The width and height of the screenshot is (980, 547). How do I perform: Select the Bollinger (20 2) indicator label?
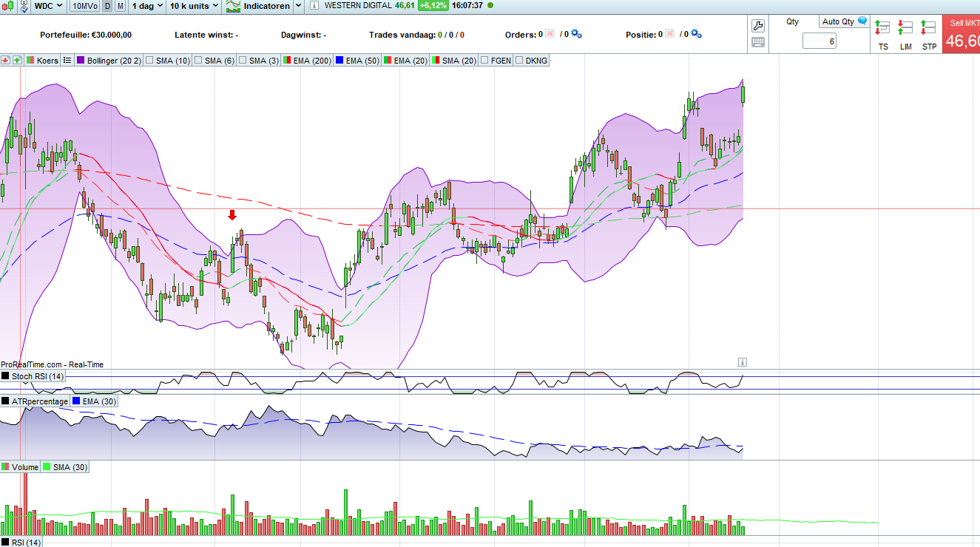(114, 61)
